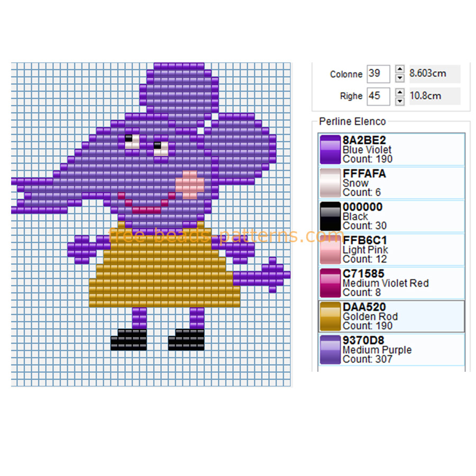
Task: Click the pink cheek patch in the bead pattern
Action: 190,185
